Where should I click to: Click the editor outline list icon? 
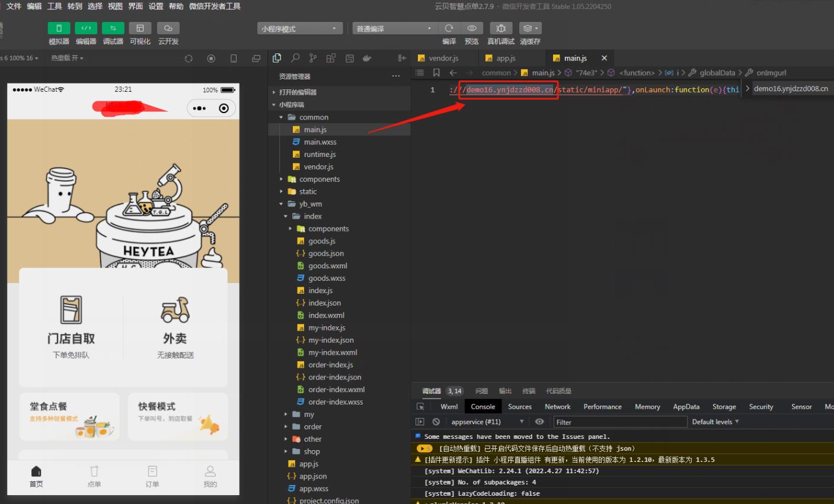point(420,73)
